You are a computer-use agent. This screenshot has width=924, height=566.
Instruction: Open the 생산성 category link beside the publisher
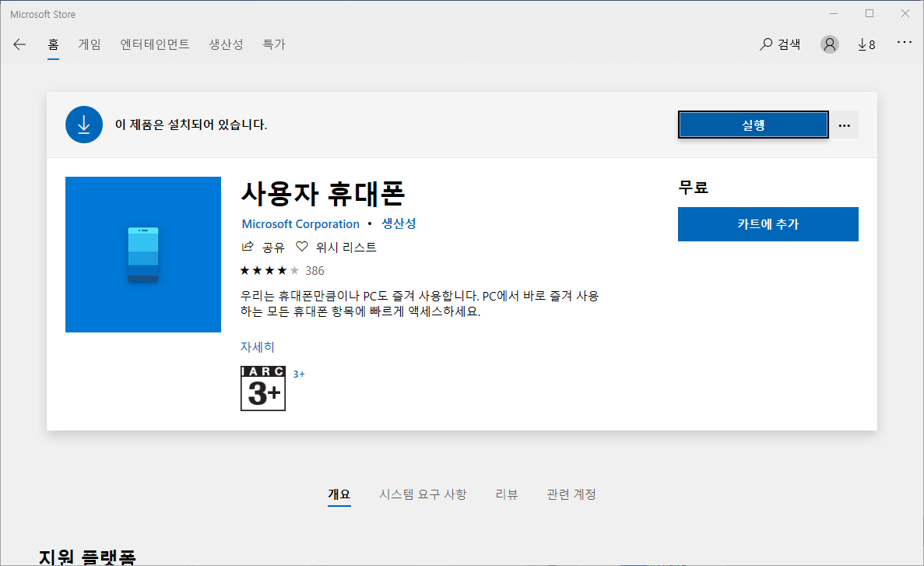point(399,223)
